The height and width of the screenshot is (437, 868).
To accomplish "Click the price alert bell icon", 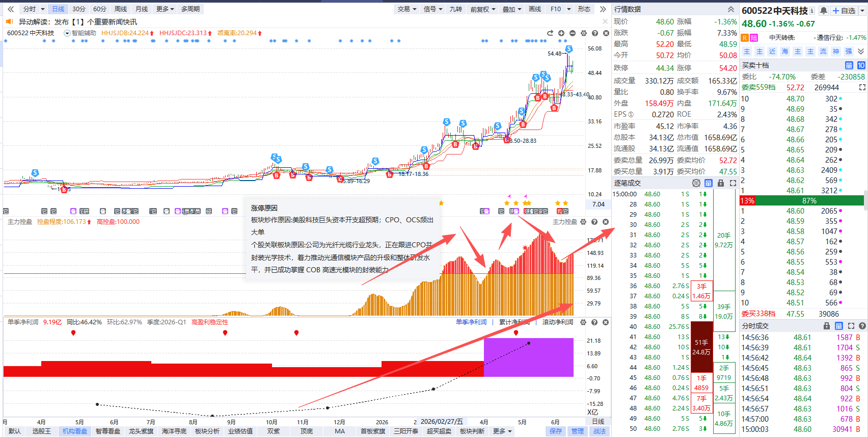I will coord(824,11).
